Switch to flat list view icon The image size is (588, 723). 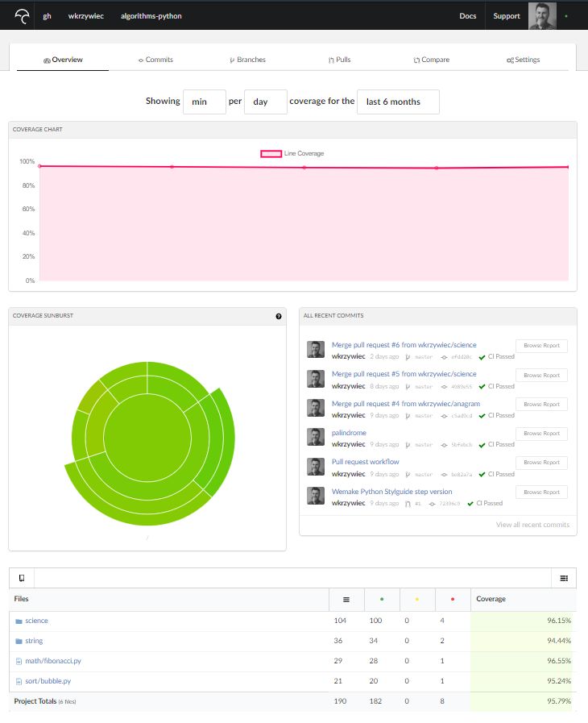(x=564, y=578)
